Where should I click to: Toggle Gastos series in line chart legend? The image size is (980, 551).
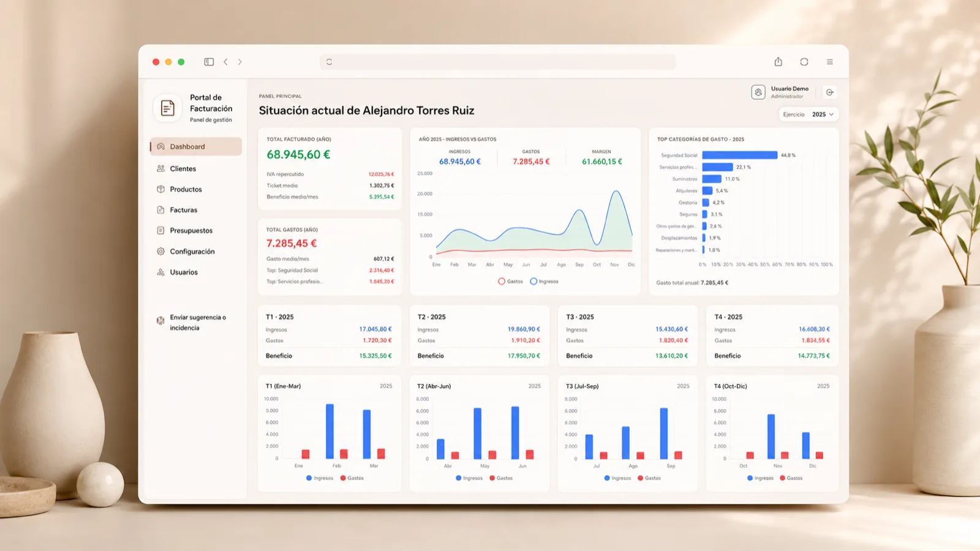click(x=510, y=282)
